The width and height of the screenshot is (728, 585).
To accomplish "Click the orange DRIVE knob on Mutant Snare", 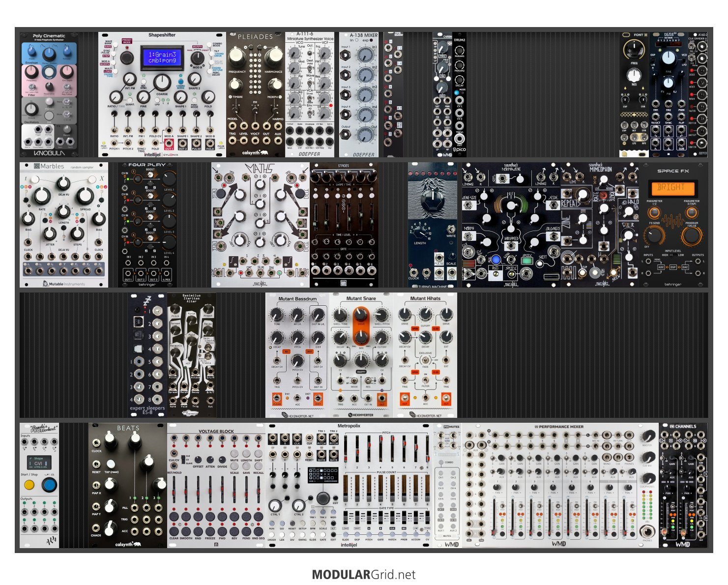I will point(361,315).
